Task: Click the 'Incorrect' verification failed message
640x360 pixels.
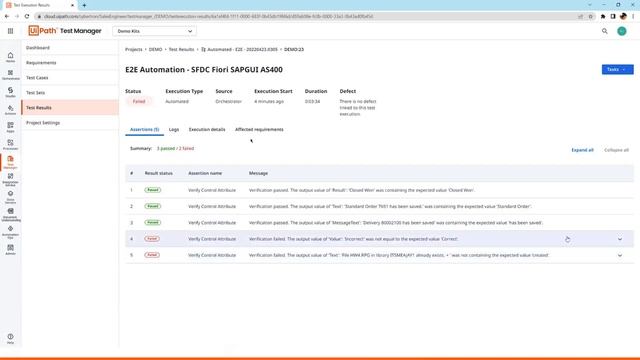Action: [353, 239]
